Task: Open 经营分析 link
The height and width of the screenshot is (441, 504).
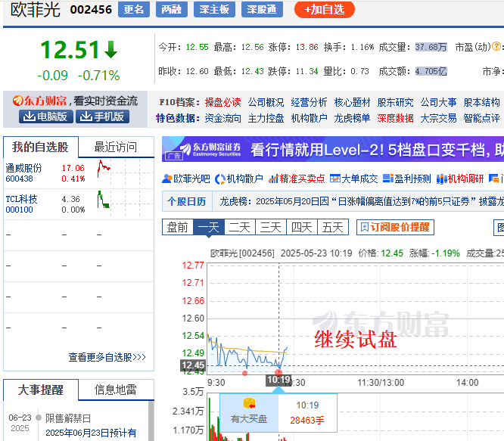Action: point(309,102)
